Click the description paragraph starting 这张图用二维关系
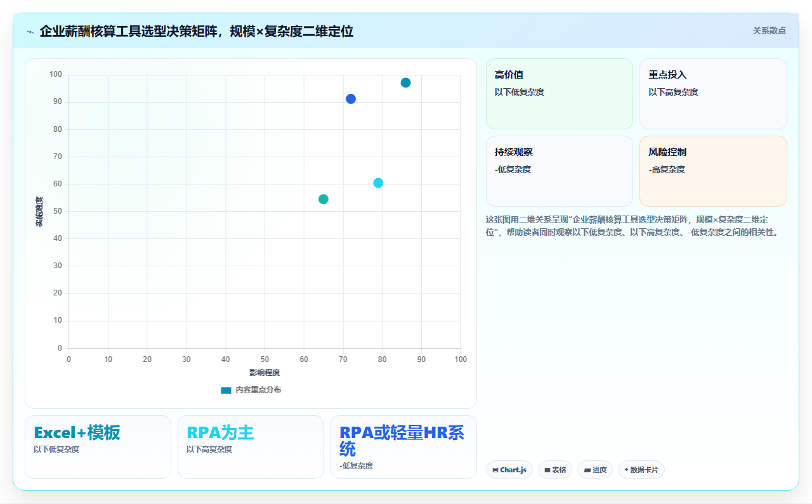Viewport: 812px width, 504px height. click(632, 226)
